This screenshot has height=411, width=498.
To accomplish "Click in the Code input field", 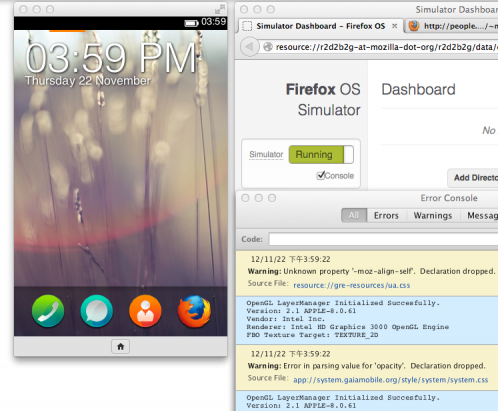I will [x=383, y=239].
